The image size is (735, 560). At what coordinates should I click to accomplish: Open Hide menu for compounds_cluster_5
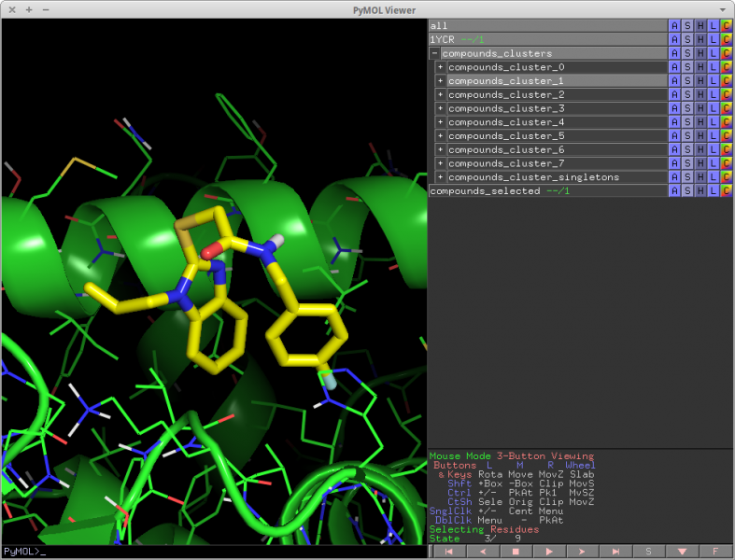(x=700, y=136)
